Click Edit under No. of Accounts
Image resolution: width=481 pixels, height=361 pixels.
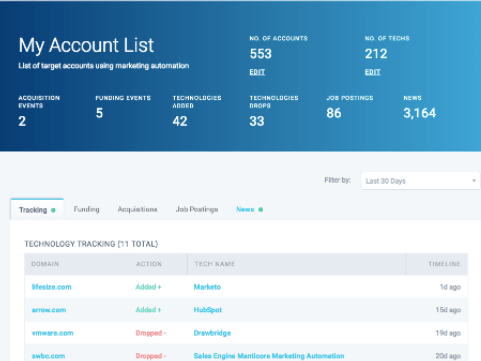tap(257, 72)
